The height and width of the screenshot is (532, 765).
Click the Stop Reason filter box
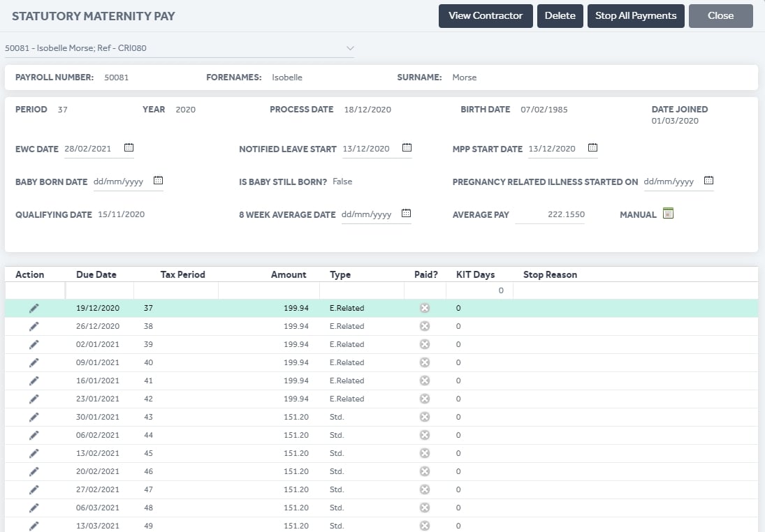tap(635, 290)
